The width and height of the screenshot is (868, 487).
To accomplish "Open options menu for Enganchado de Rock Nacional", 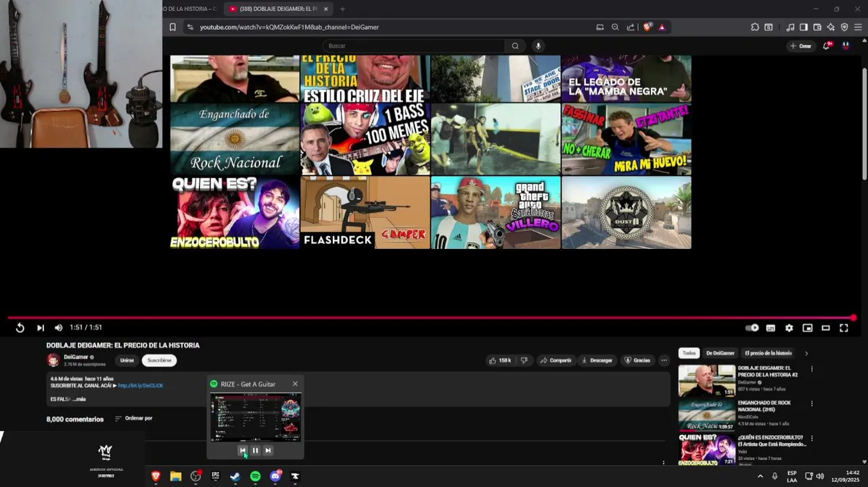I will (812, 404).
